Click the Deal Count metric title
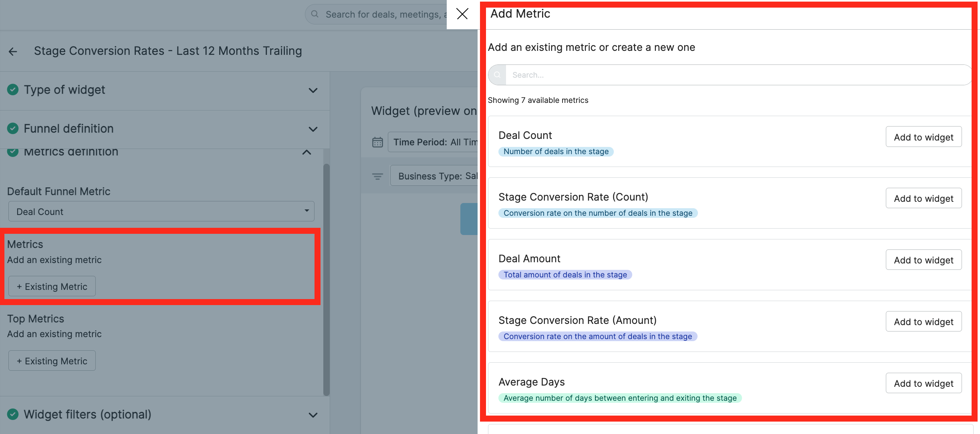 click(x=525, y=135)
